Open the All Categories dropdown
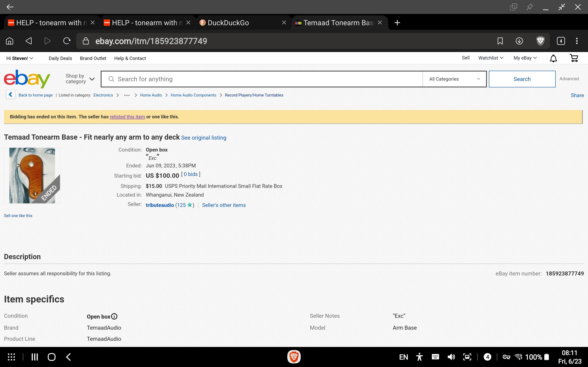 454,79
